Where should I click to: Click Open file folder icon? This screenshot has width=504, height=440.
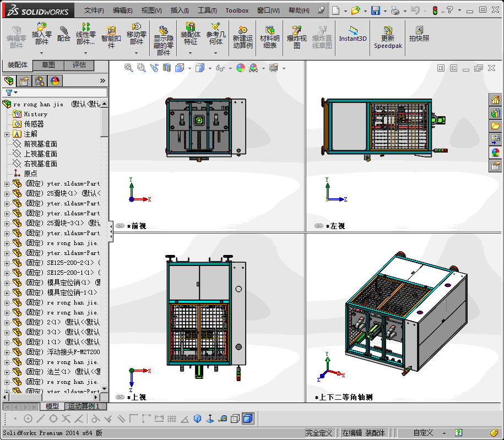pos(355,10)
